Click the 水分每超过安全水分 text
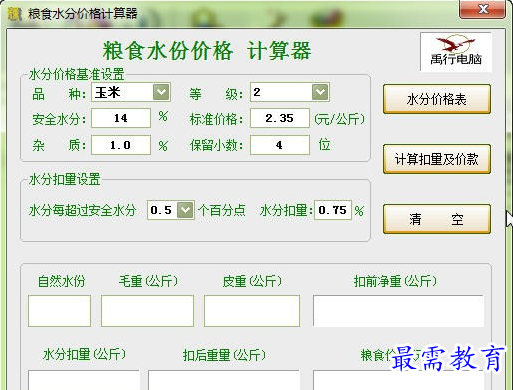The width and height of the screenshot is (513, 390). point(83,211)
